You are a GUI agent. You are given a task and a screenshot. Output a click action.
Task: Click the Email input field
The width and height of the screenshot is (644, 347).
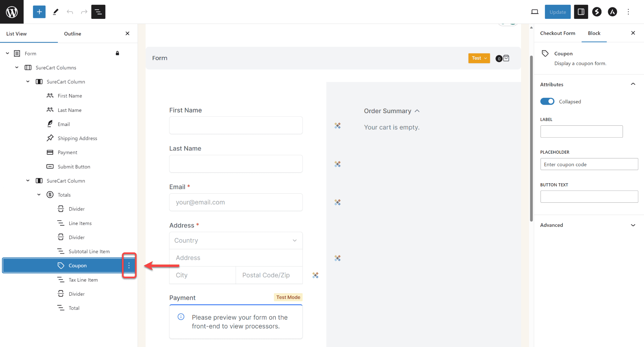pos(236,202)
